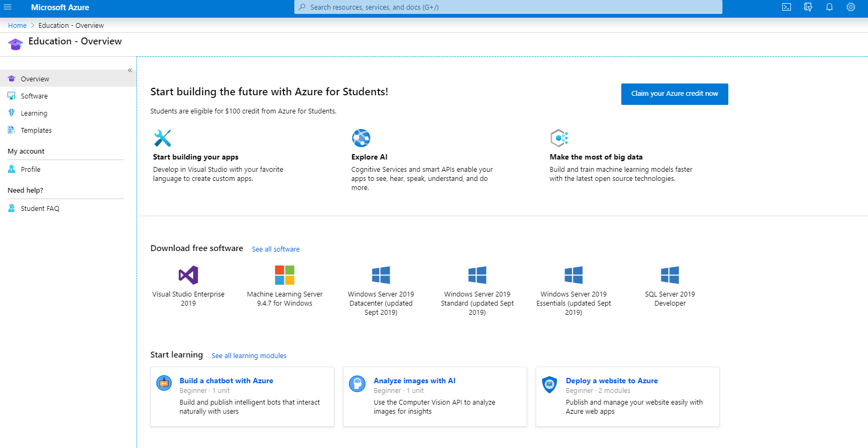868x448 pixels.
Task: Open Build a chatbot with Azure module
Action: pos(226,381)
